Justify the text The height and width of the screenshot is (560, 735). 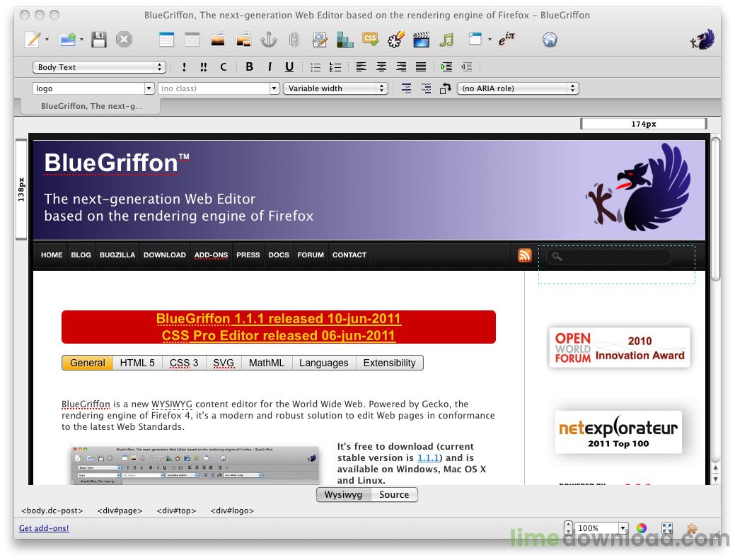coord(421,67)
